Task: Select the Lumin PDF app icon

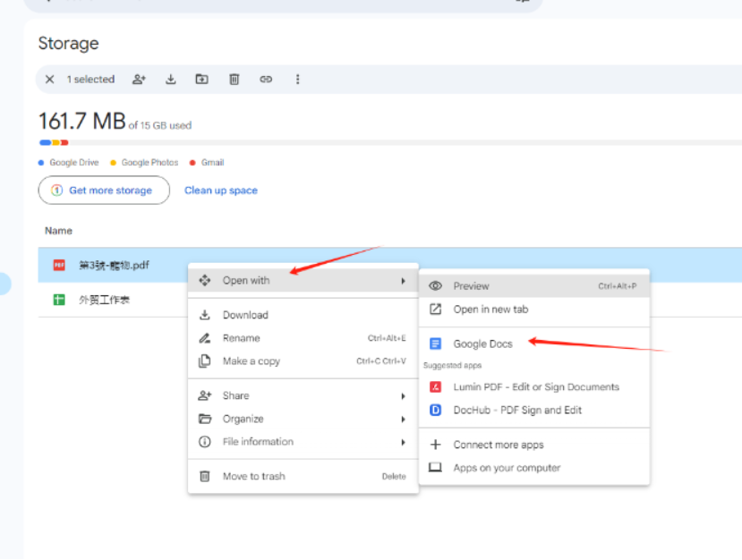Action: [x=436, y=386]
